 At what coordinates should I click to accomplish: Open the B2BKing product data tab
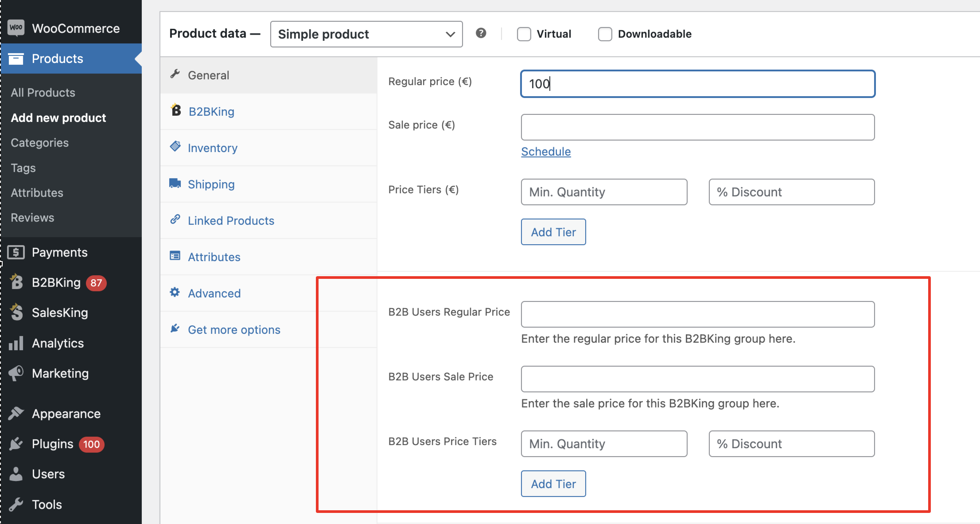coord(269,112)
